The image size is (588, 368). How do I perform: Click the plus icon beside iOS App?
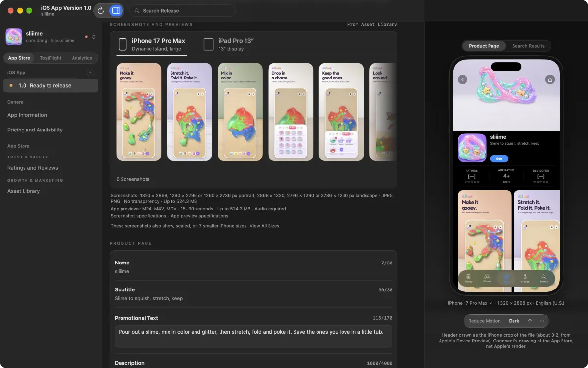pyautogui.click(x=90, y=72)
